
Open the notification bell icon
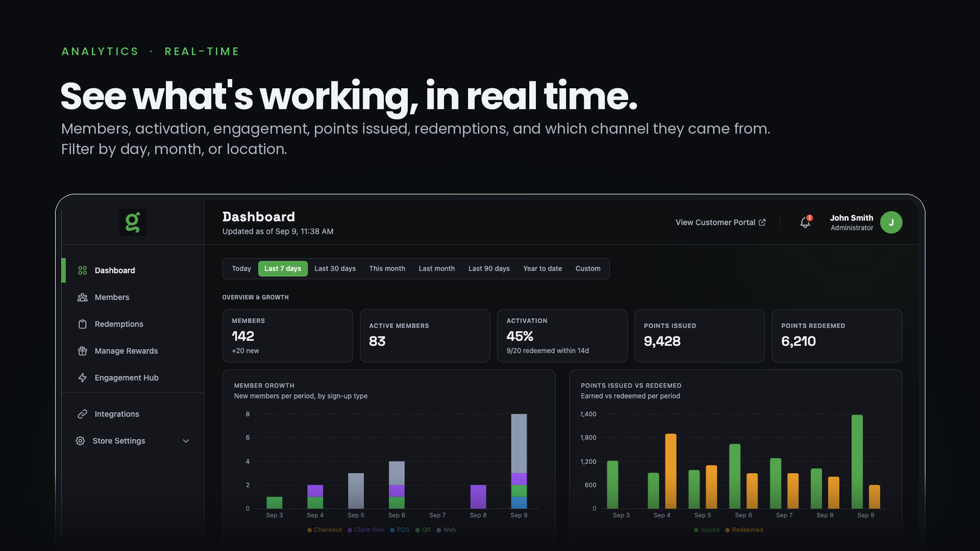(x=805, y=222)
